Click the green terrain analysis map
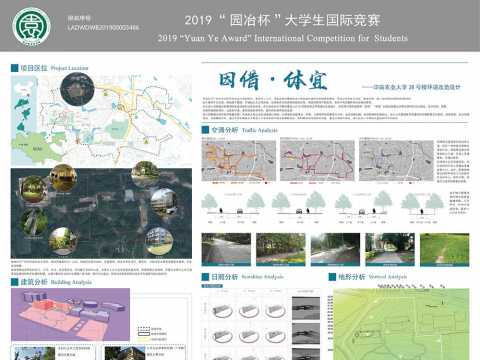Screen dimensions: 480x360 coord(401,324)
